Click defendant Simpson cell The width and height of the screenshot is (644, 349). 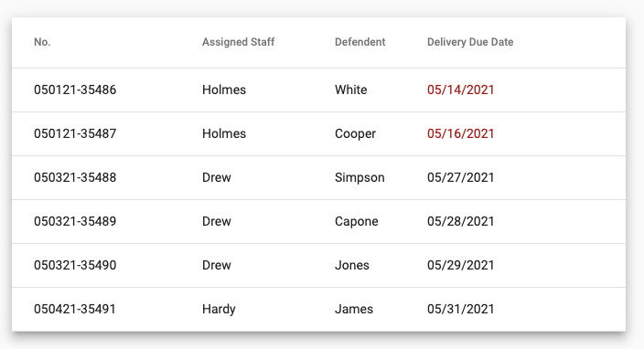[360, 178]
